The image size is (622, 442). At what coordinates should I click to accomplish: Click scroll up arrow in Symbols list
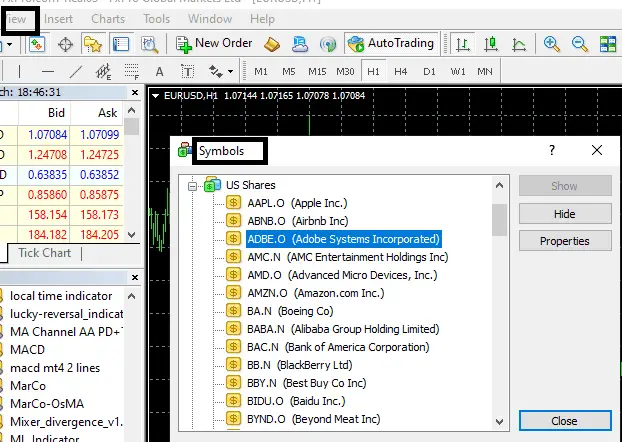[499, 185]
